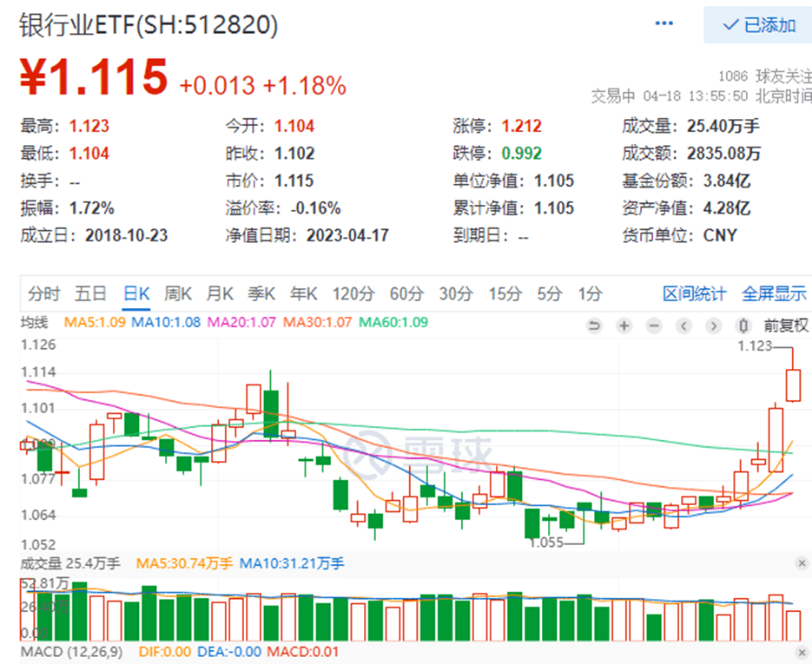Select the 年K chart tab
Screen dimensions: 812x664
pyautogui.click(x=303, y=294)
